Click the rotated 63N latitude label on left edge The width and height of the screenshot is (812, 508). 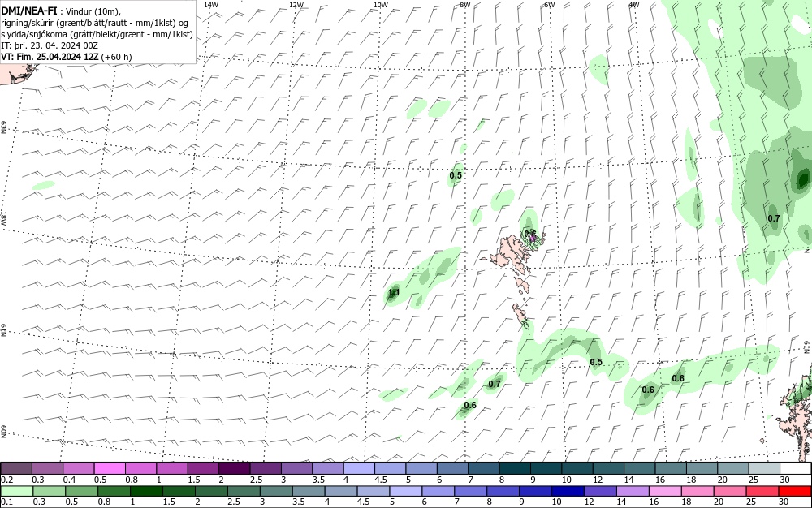click(3, 127)
